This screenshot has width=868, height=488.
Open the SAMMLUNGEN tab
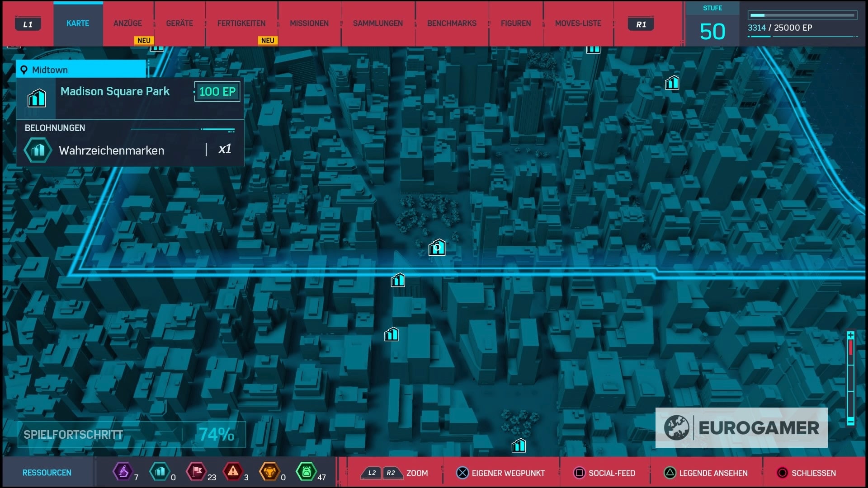[378, 23]
